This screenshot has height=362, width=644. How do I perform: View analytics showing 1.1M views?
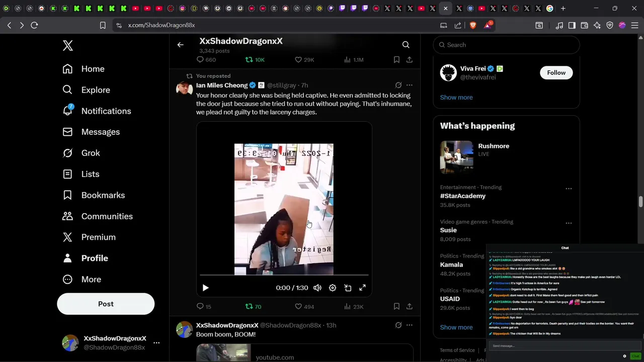pyautogui.click(x=354, y=59)
